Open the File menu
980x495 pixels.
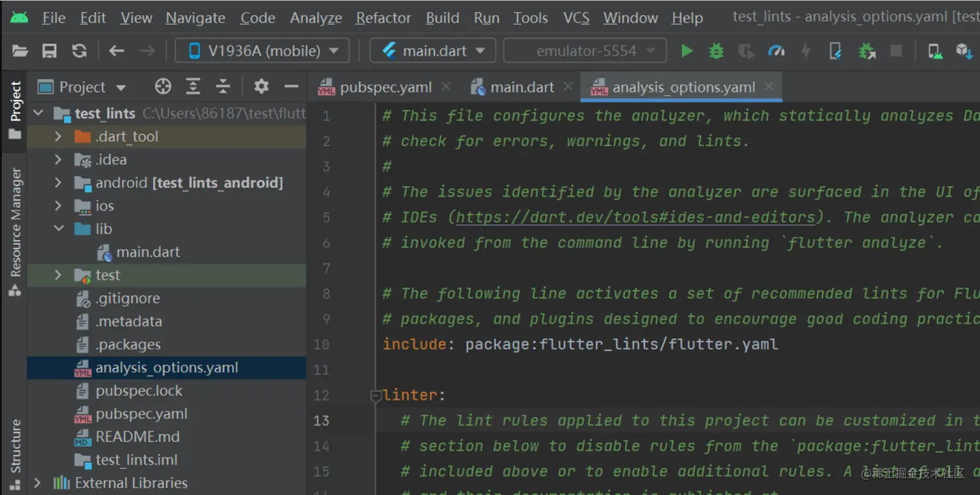(54, 18)
